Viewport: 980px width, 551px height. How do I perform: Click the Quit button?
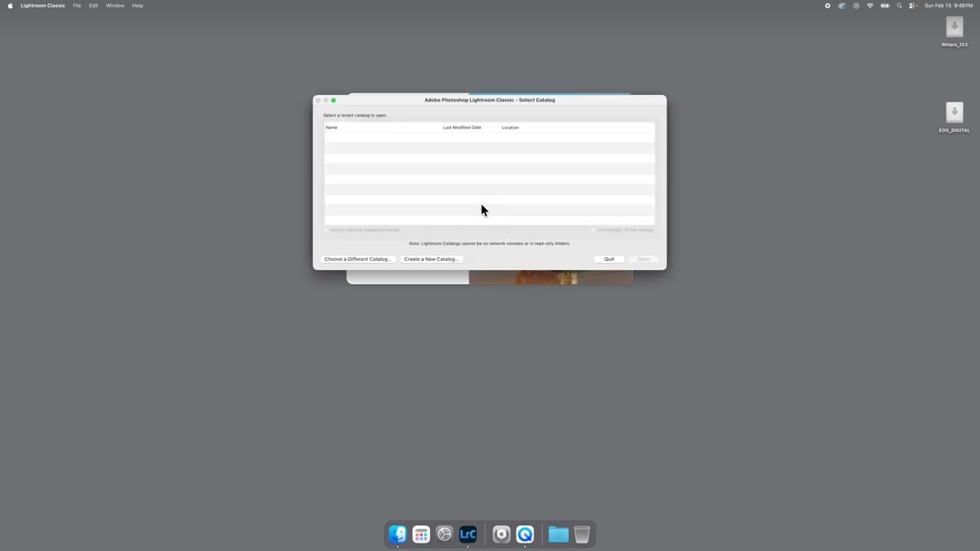pyautogui.click(x=609, y=259)
